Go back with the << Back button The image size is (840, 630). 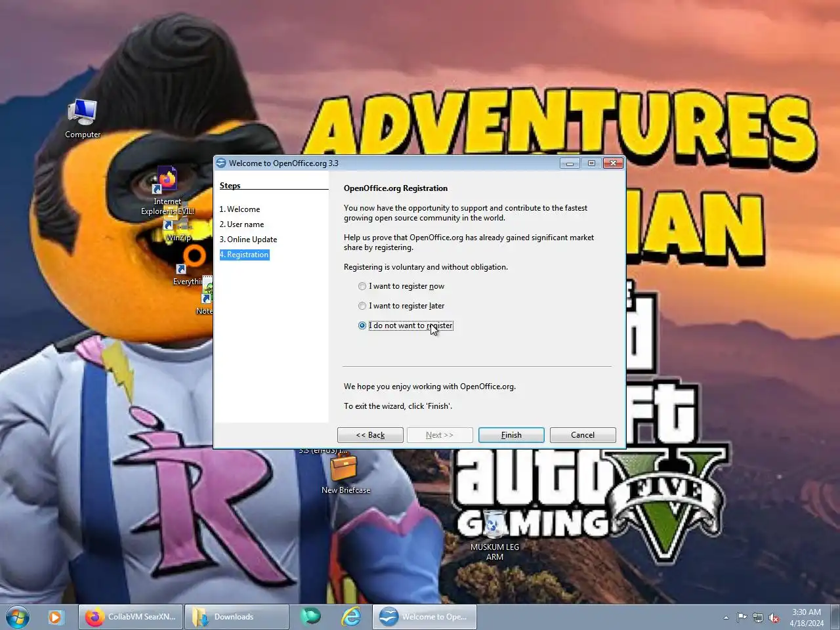point(370,435)
